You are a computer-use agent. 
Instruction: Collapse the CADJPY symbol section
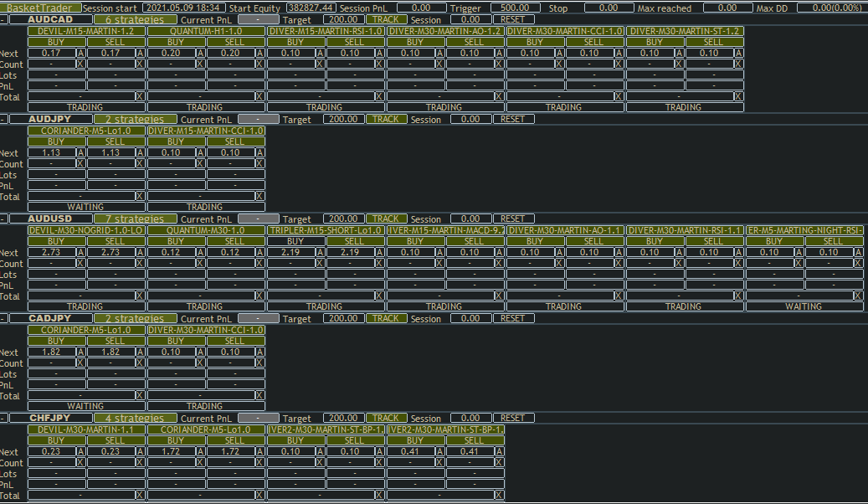click(x=4, y=318)
